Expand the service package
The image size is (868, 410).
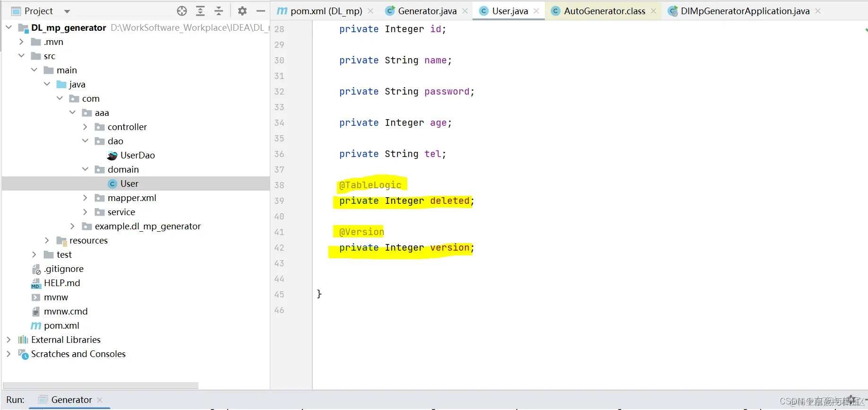[85, 212]
